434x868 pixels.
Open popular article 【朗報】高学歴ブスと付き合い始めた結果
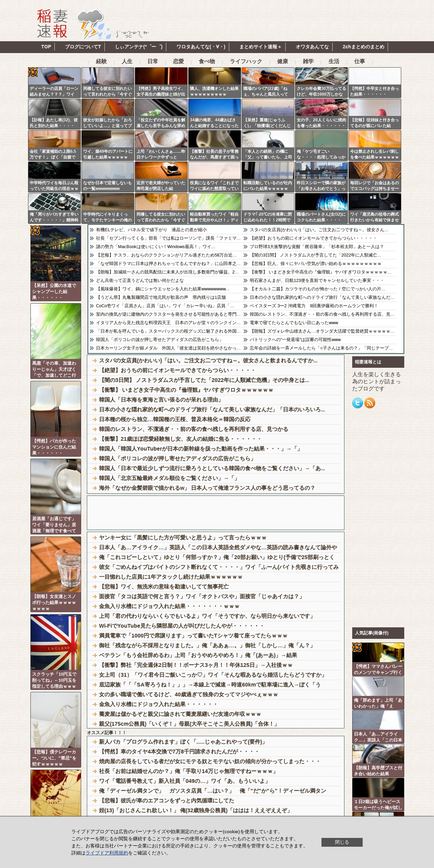378,761
